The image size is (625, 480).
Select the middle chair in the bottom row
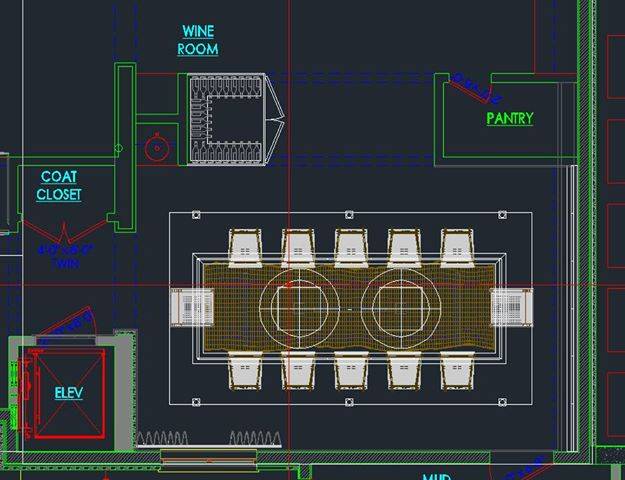[x=351, y=370]
